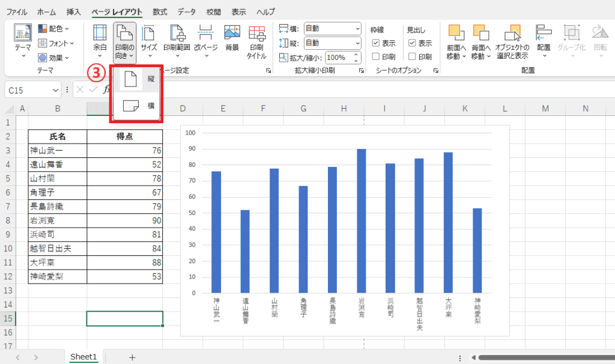
Task: Open the 拡大縮小印刷 dialog launcher
Action: (361, 71)
